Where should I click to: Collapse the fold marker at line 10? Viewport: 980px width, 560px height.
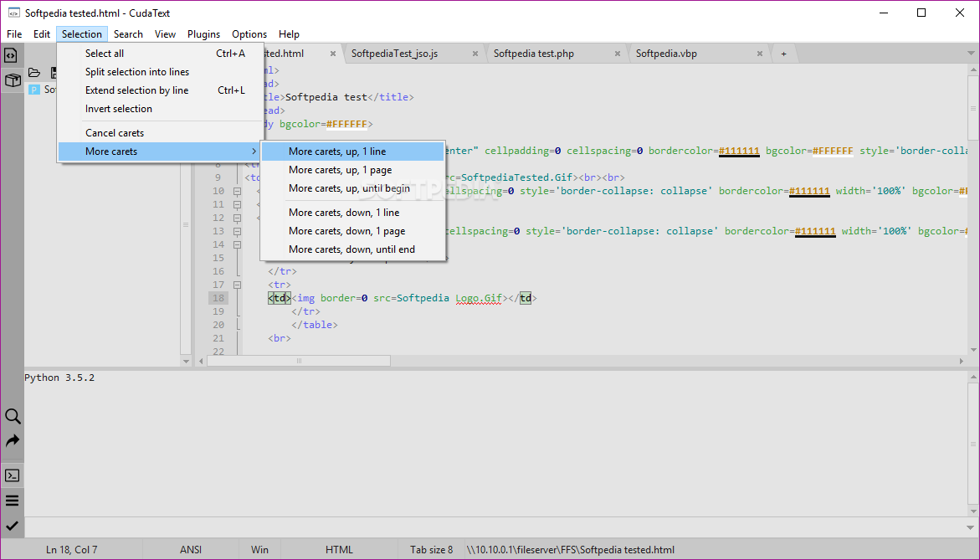click(x=237, y=191)
